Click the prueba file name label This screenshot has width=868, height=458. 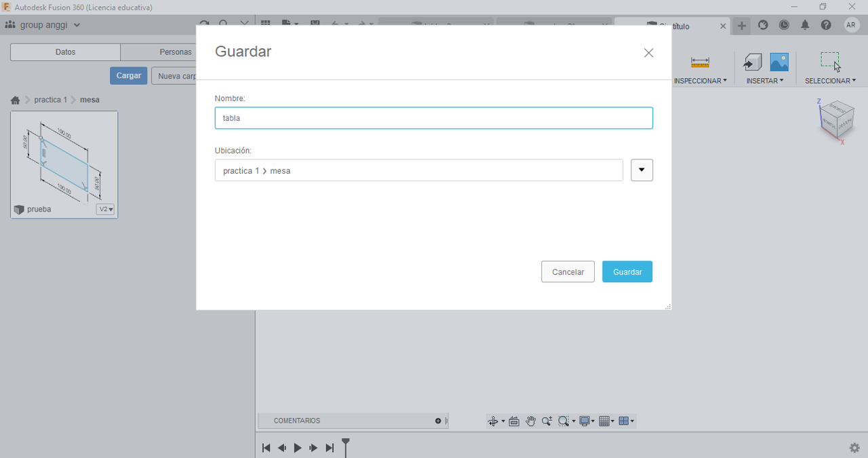39,210
